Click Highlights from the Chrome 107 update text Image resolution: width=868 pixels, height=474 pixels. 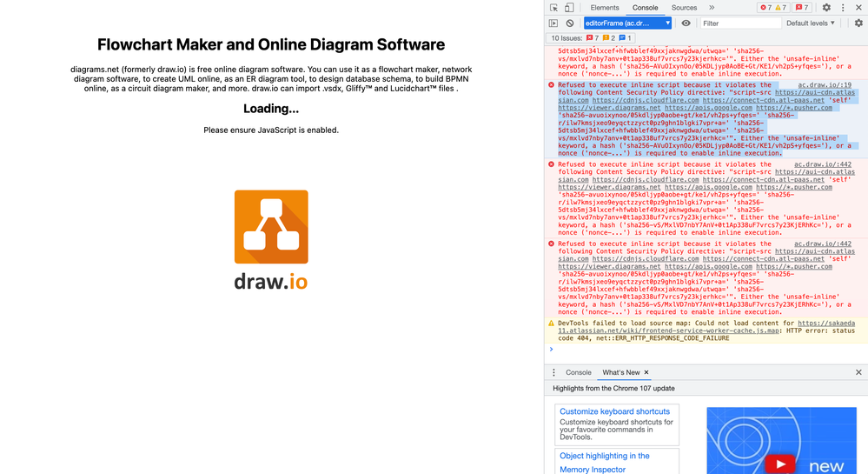pyautogui.click(x=613, y=389)
